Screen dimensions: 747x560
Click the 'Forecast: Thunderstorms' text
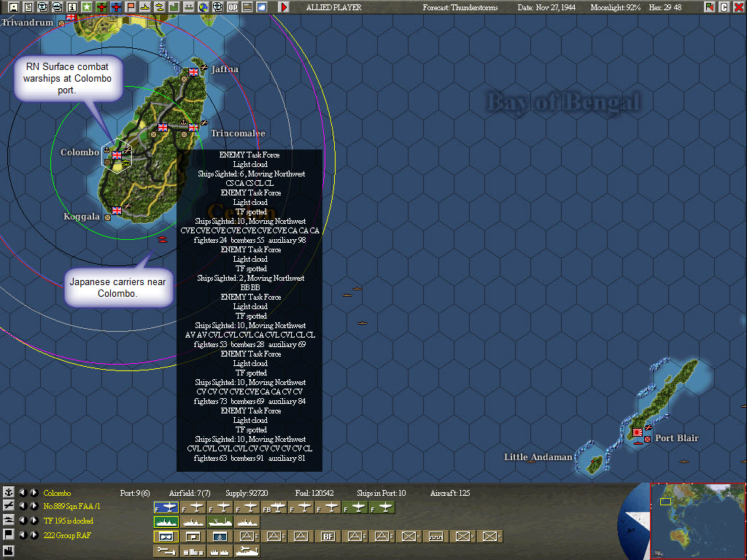[x=460, y=7]
